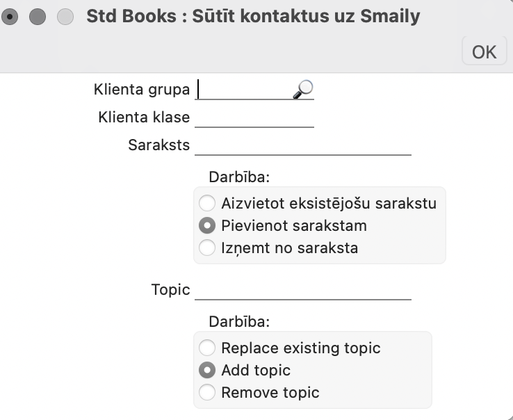Select Izņemt no saraksta option

pos(207,247)
